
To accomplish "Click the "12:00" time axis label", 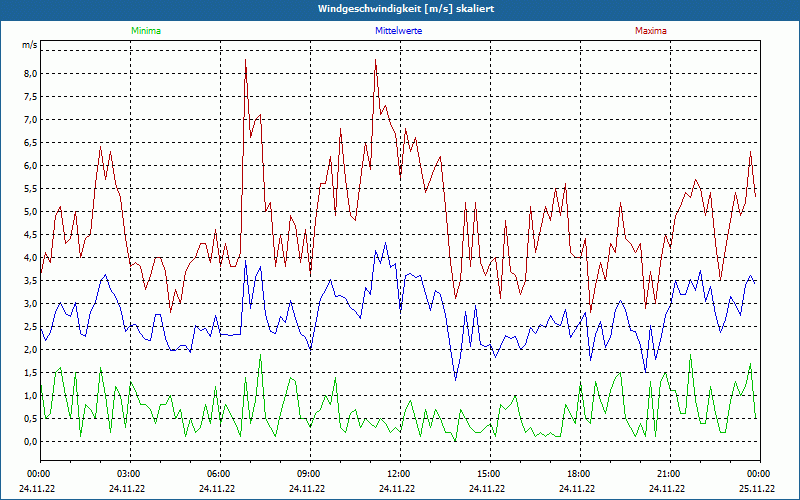I will (x=398, y=473).
